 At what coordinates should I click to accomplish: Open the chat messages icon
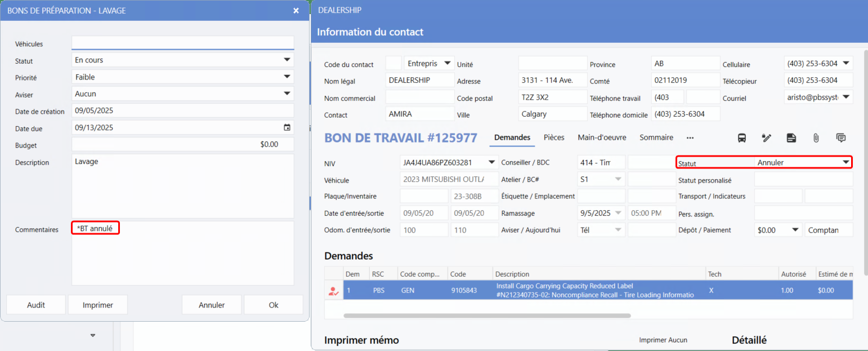841,138
